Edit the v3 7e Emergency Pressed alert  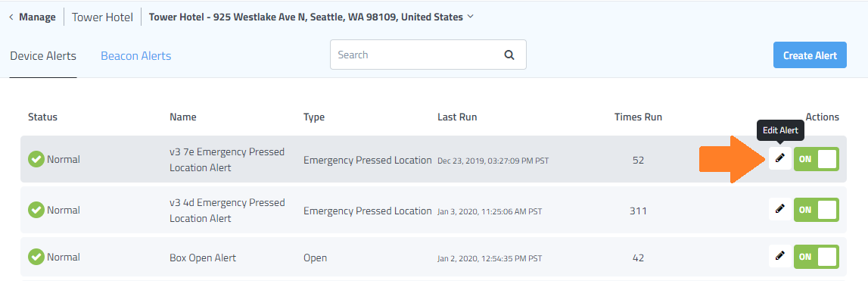[780, 158]
